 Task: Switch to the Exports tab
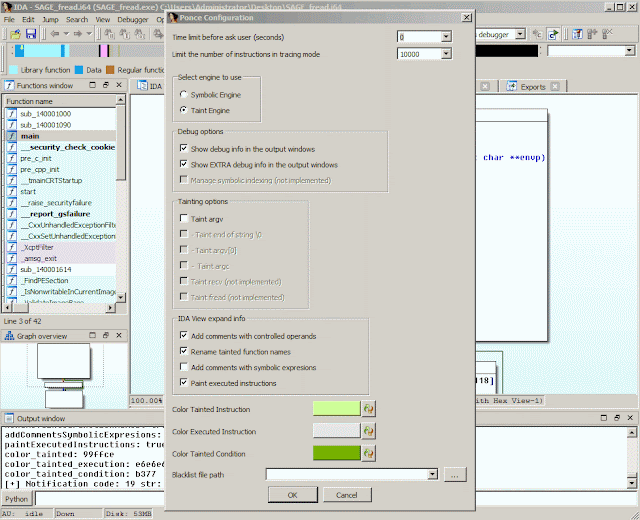[x=533, y=87]
